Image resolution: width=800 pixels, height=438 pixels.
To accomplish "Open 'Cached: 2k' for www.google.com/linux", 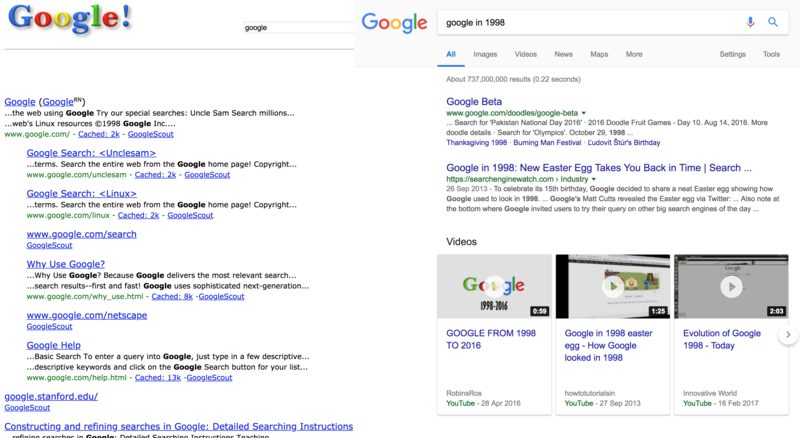I will [138, 215].
